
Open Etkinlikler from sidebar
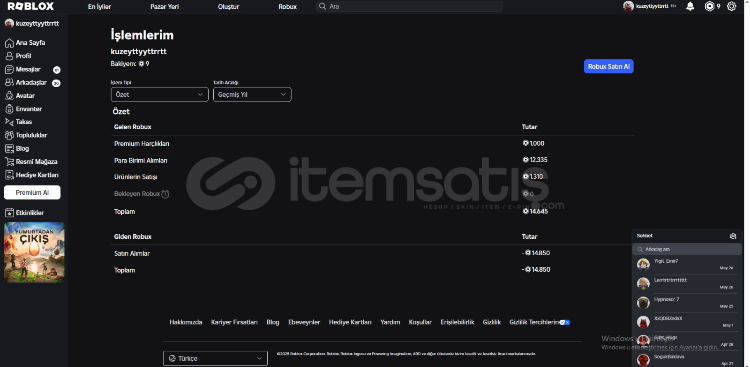[24, 213]
